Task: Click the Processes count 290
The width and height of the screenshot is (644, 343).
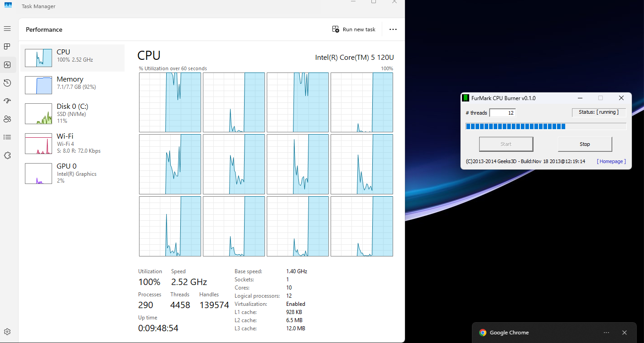Action: pyautogui.click(x=145, y=305)
